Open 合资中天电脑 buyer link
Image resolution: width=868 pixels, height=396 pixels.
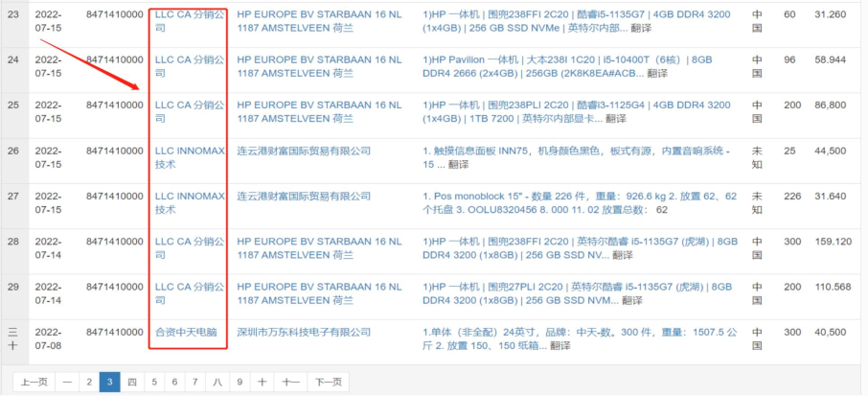(186, 332)
